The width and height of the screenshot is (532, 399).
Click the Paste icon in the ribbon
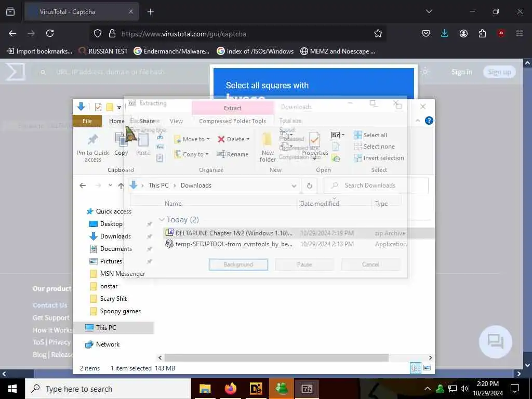[x=143, y=139]
